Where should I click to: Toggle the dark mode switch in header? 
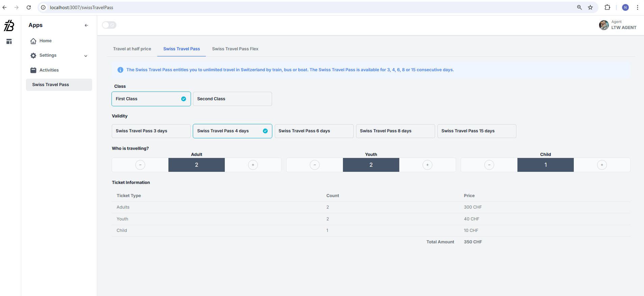109,25
